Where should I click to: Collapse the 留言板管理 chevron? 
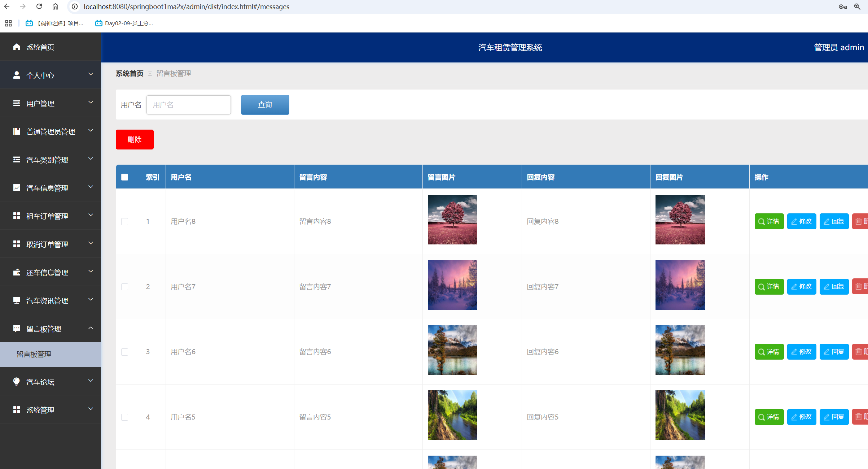tap(91, 328)
